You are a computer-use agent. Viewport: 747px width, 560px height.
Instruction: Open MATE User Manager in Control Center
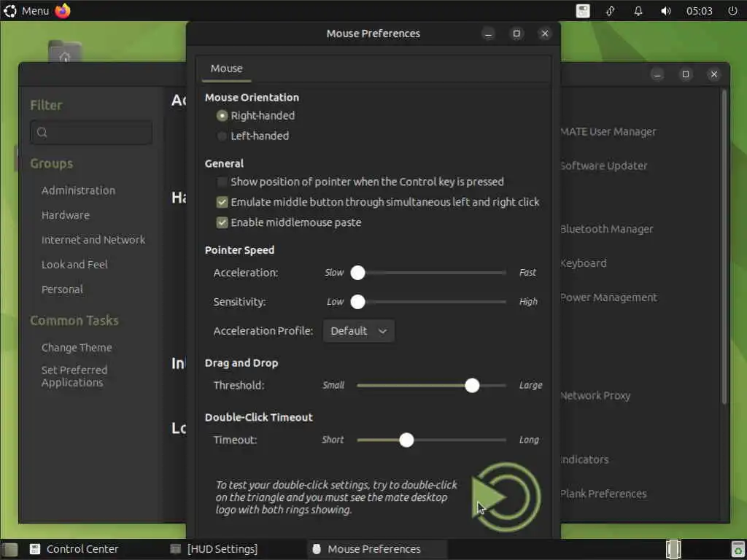[608, 132]
